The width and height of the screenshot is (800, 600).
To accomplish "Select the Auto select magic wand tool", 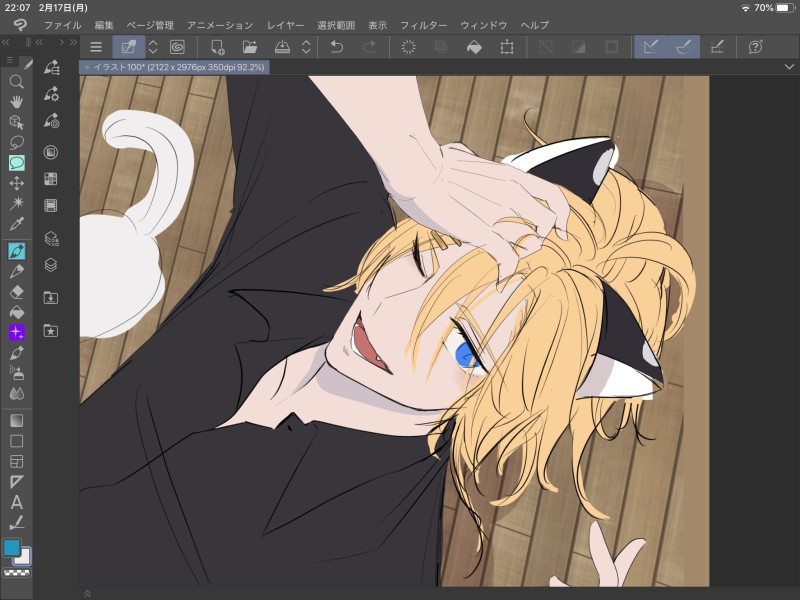I will pos(16,204).
